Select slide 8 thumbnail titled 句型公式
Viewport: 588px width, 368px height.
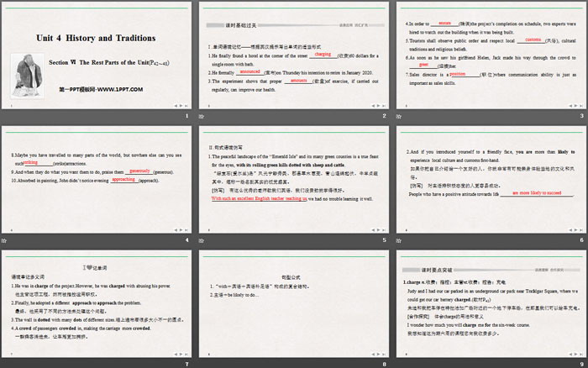pyautogui.click(x=294, y=305)
